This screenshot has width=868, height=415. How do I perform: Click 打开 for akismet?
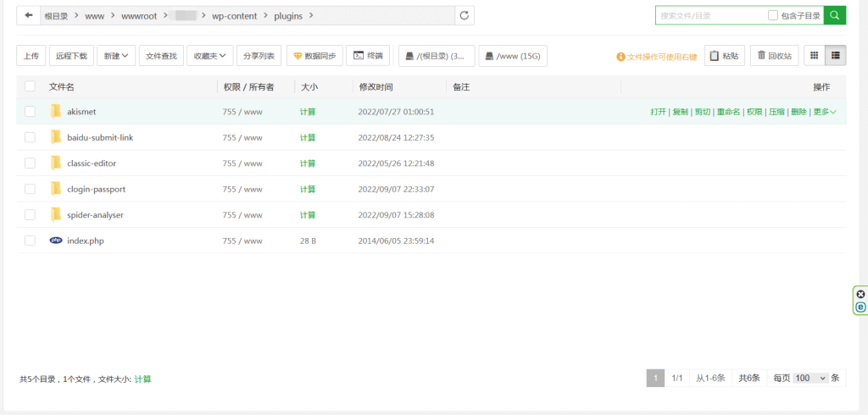tap(658, 112)
